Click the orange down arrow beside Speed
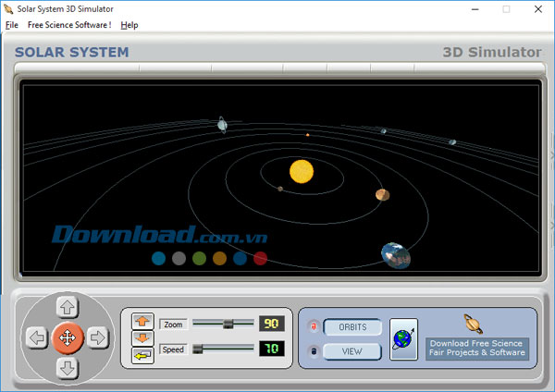 (142, 337)
